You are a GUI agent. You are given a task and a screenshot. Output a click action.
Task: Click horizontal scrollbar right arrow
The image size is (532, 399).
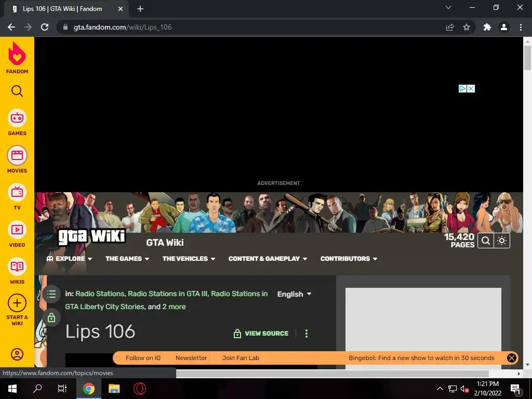click(x=519, y=374)
